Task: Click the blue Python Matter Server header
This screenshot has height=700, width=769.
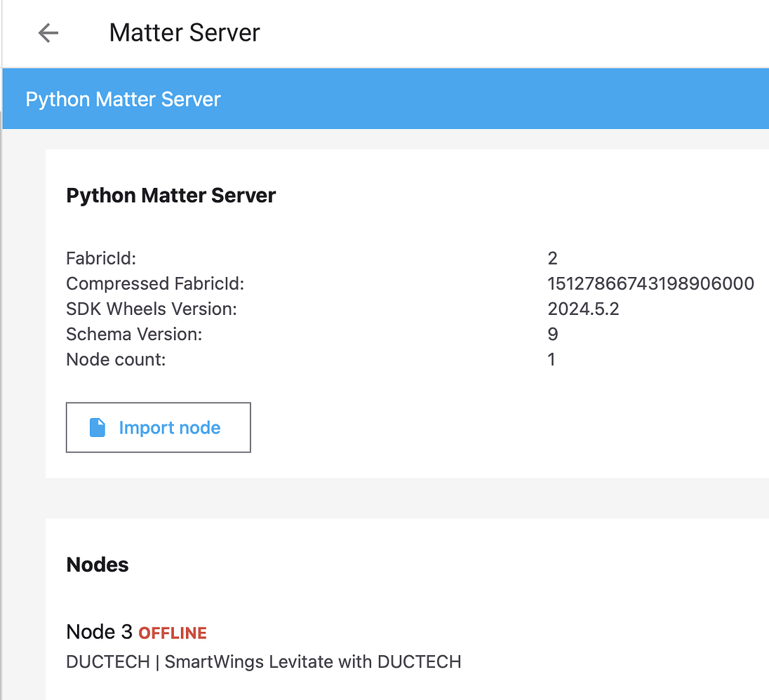Action: click(123, 100)
